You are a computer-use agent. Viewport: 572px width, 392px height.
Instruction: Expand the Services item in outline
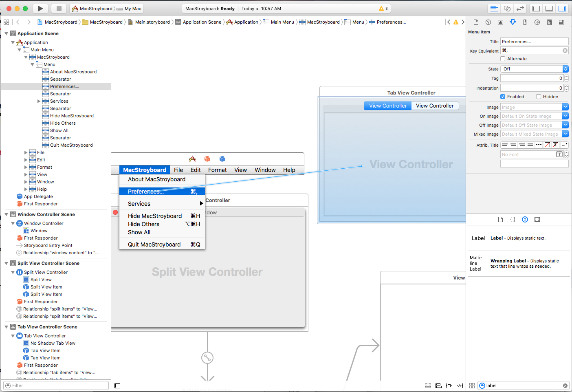click(x=39, y=101)
